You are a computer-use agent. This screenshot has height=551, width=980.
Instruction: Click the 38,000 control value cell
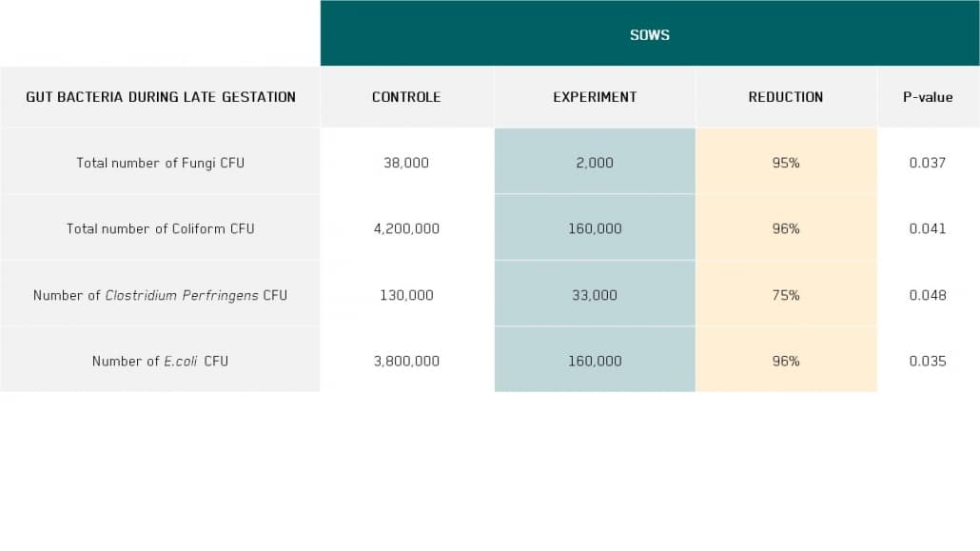click(x=406, y=163)
